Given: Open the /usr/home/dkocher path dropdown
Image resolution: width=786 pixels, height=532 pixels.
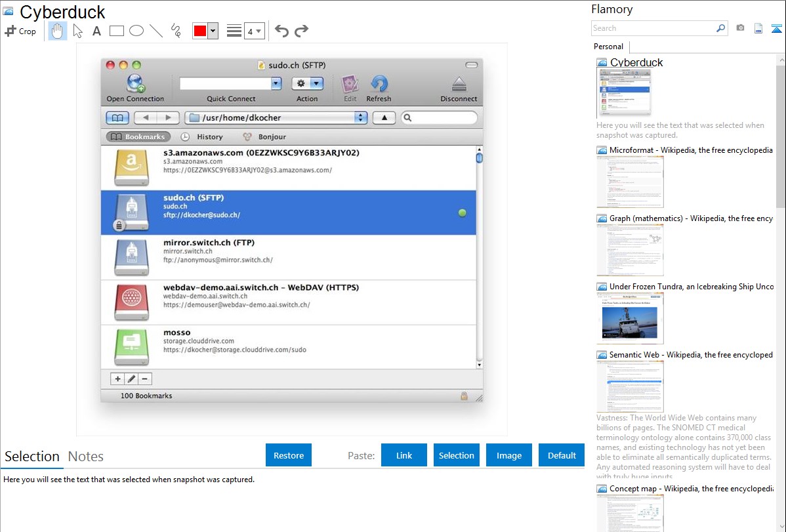Looking at the screenshot, I should [276, 118].
